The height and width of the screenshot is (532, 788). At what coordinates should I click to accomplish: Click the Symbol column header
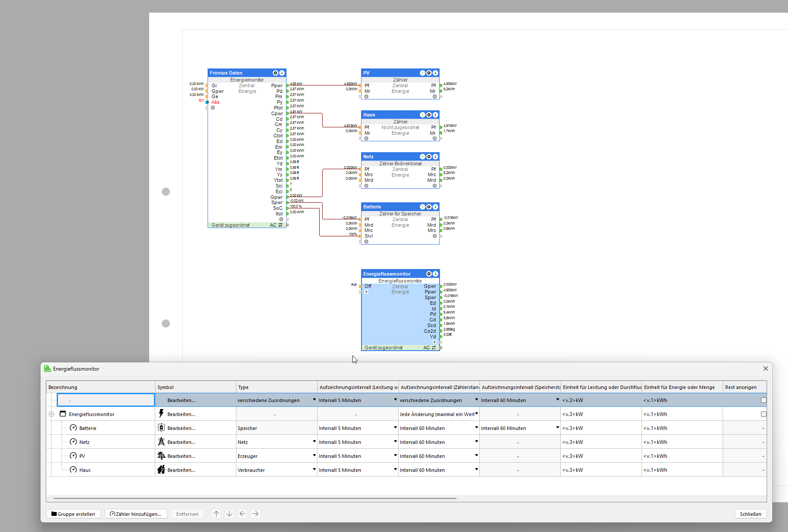pyautogui.click(x=196, y=387)
